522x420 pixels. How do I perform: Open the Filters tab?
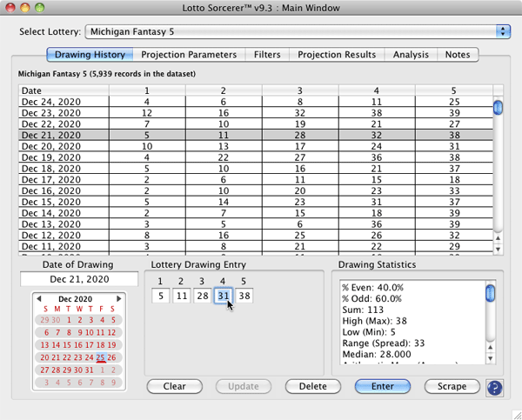(x=267, y=55)
